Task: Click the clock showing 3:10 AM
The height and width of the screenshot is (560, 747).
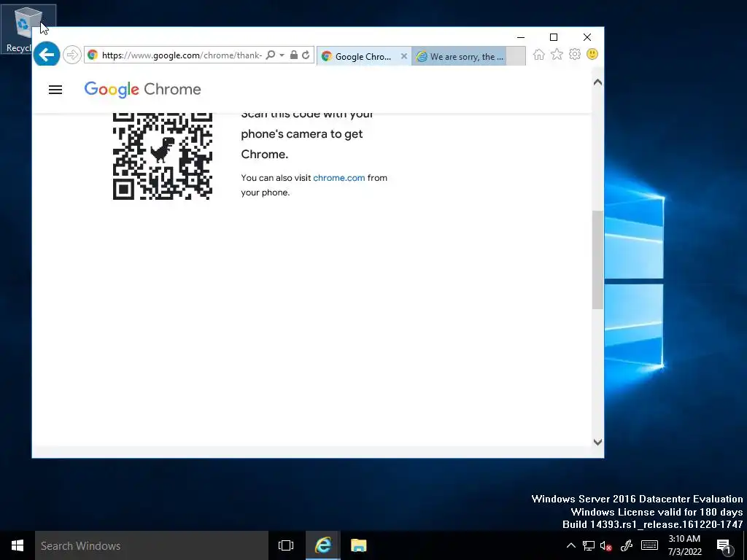Action: (x=684, y=545)
